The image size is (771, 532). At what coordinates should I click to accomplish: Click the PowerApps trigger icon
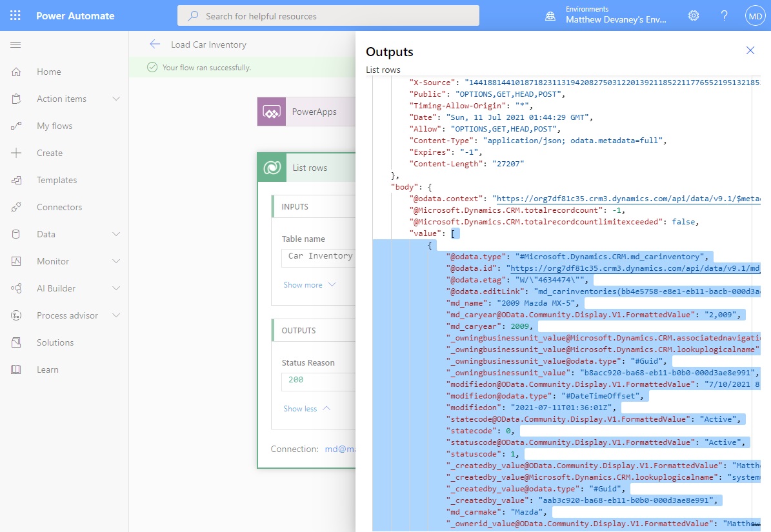(272, 111)
